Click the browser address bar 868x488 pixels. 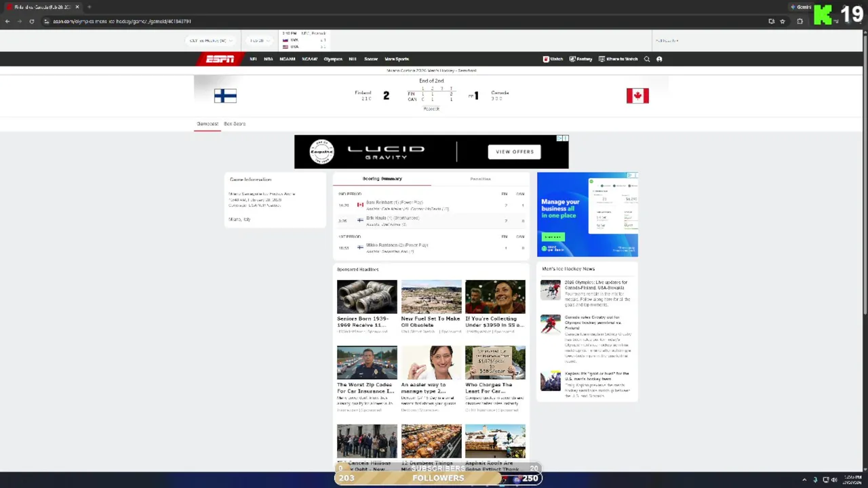pyautogui.click(x=407, y=21)
